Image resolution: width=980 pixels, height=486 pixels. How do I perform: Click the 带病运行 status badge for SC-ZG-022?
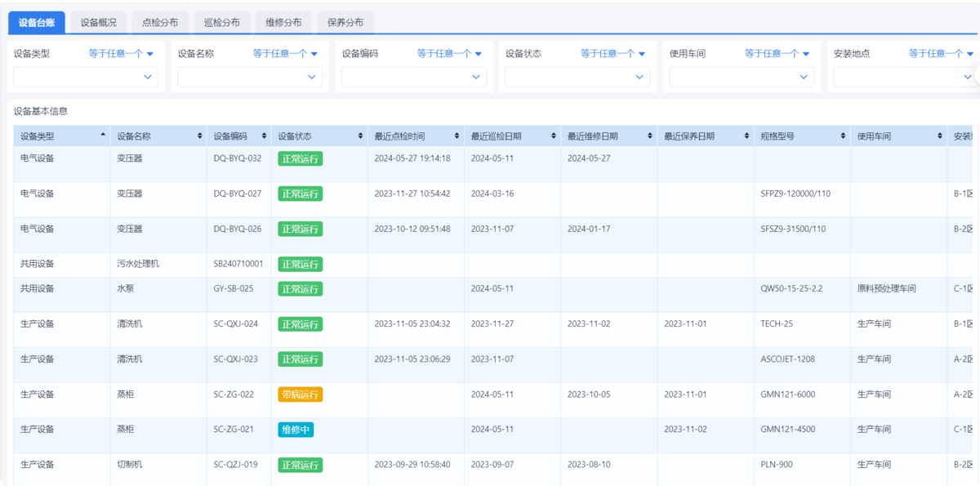tap(300, 394)
